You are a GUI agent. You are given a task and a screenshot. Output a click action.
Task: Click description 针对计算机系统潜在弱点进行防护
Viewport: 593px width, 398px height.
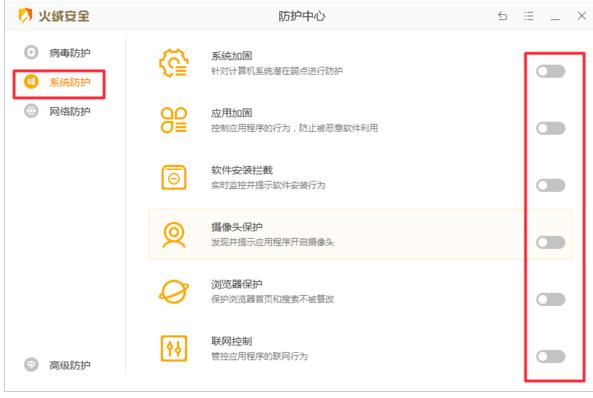pyautogui.click(x=277, y=71)
